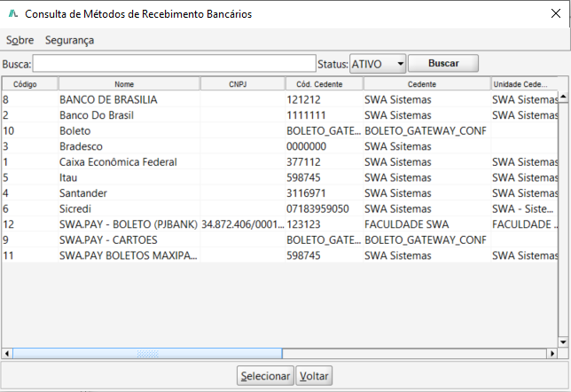
Task: Select the Bradesco row
Action: [279, 146]
